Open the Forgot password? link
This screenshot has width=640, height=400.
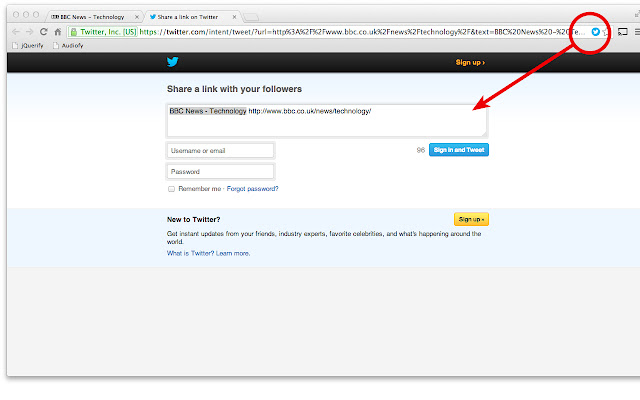click(253, 189)
